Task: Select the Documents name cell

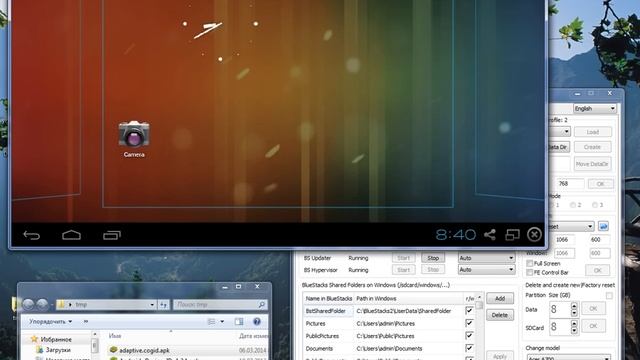Action: tap(329, 349)
